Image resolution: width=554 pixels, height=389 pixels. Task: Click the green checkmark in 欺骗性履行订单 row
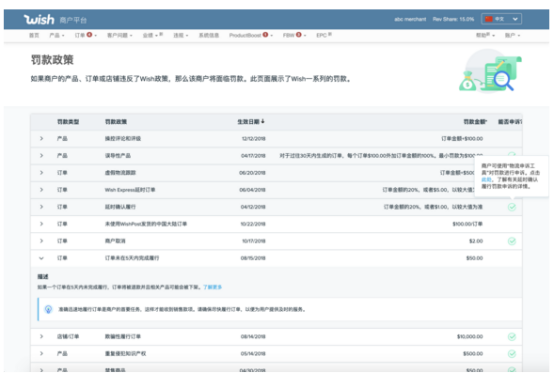coord(512,337)
